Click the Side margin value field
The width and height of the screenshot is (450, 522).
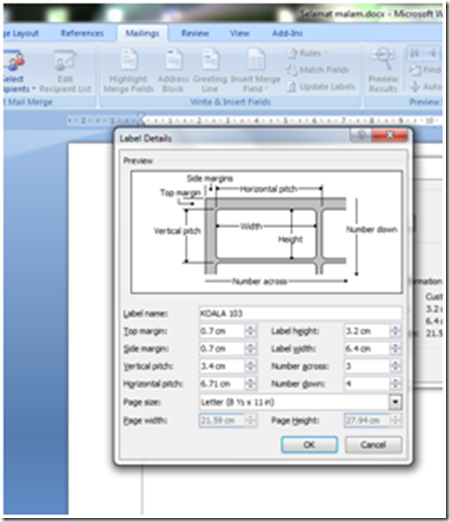[x=222, y=349]
